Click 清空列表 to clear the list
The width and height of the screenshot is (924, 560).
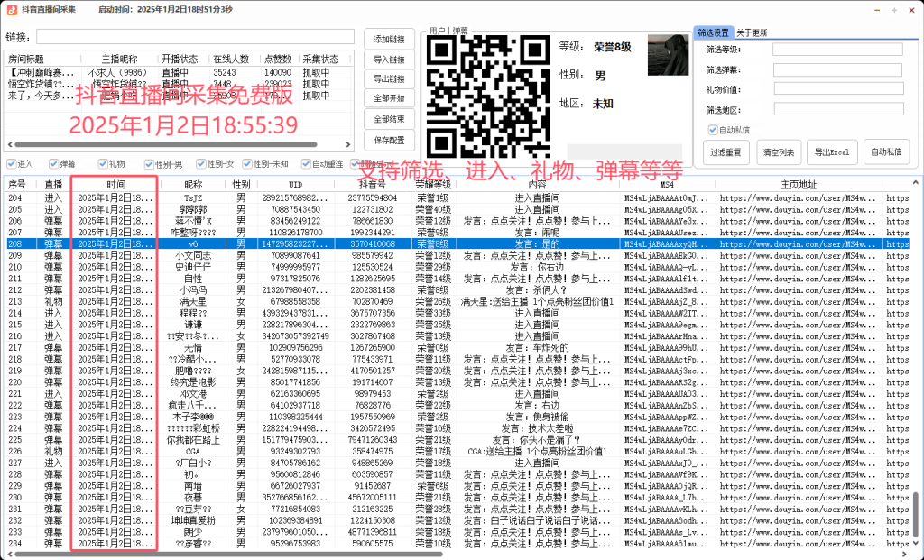[778, 152]
